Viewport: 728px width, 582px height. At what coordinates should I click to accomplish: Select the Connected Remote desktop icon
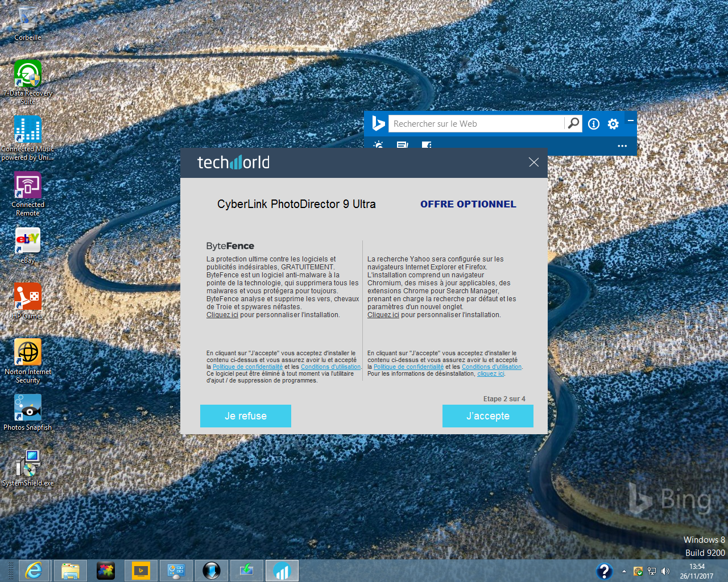click(27, 194)
